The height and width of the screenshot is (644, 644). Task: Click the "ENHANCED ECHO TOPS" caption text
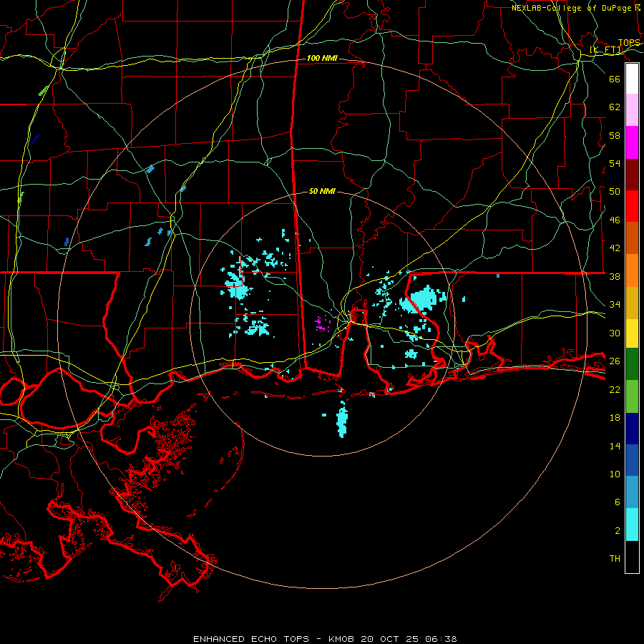(251, 639)
